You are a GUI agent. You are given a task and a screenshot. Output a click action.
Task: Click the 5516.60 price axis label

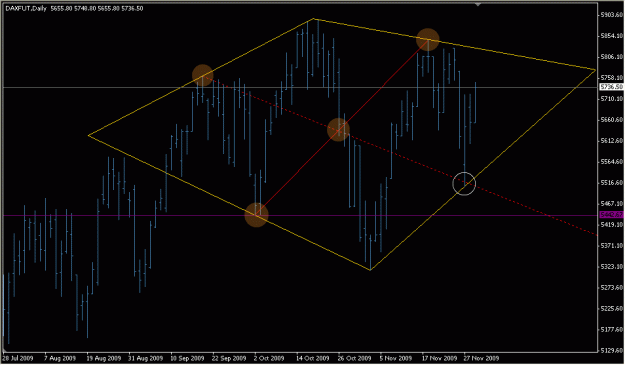pos(612,182)
